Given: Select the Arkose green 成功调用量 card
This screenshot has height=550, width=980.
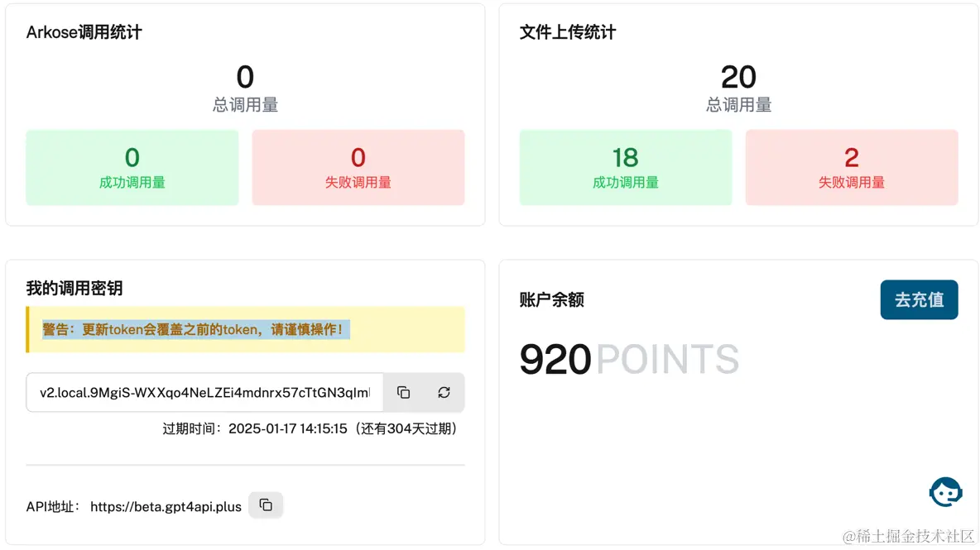Looking at the screenshot, I should coord(132,167).
